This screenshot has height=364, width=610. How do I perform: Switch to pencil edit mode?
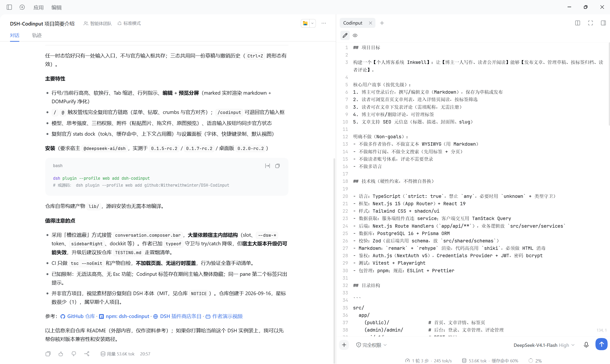pyautogui.click(x=345, y=35)
